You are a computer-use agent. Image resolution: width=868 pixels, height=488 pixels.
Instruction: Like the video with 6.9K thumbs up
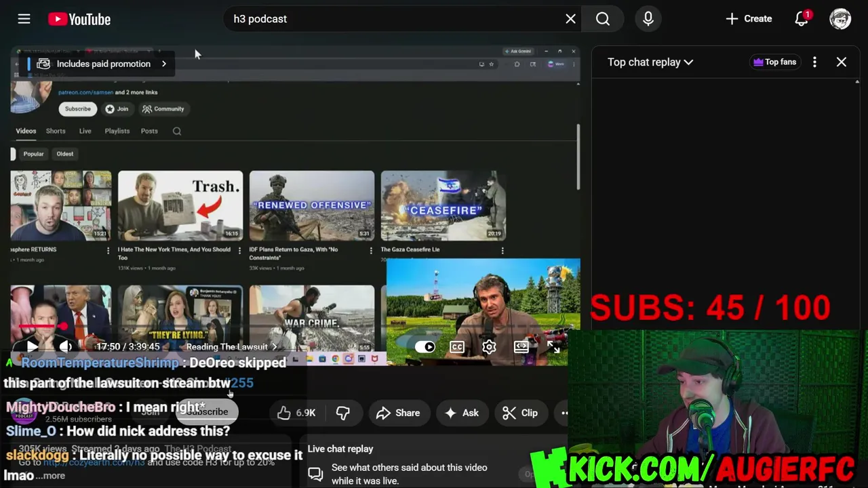296,413
